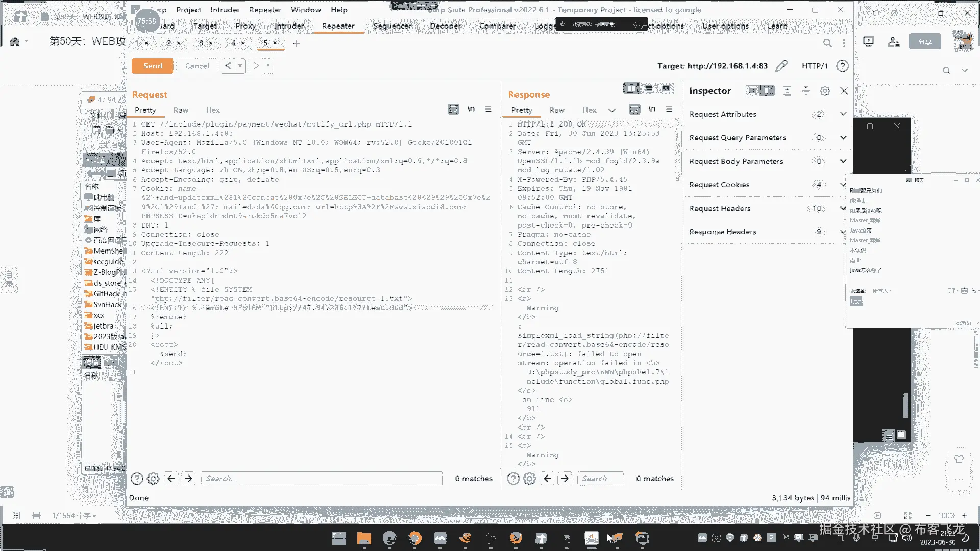Screen dimensions: 980x551
Task: Toggle request newline \n display icon
Action: [x=471, y=109]
